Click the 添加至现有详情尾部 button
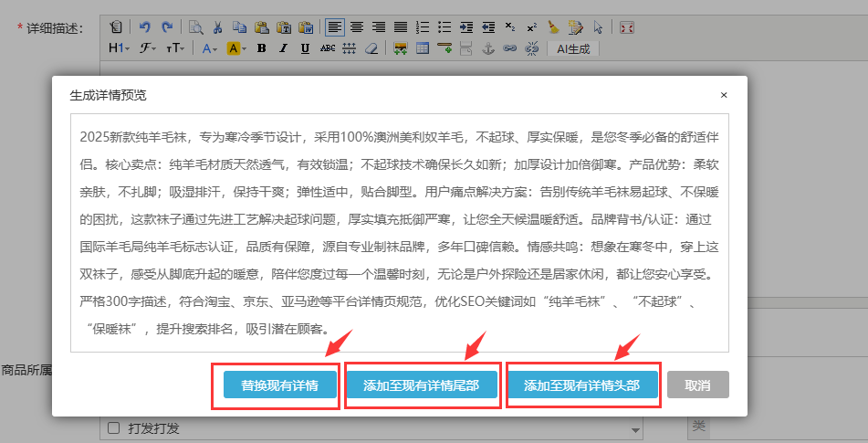Image resolution: width=868 pixels, height=443 pixels. click(x=421, y=385)
